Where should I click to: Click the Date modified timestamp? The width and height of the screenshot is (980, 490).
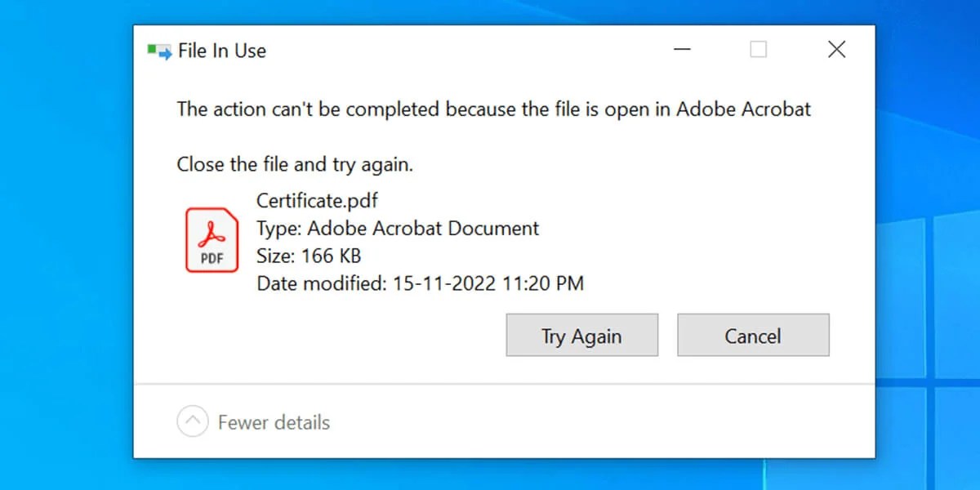pyautogui.click(x=421, y=283)
